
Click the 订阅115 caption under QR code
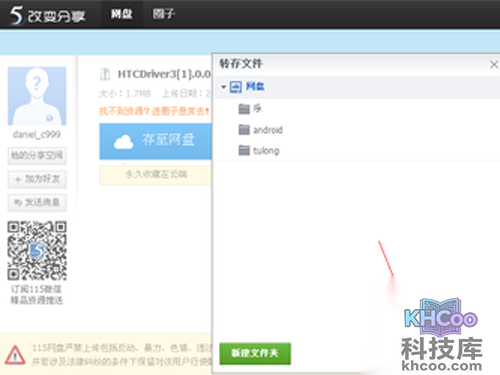(36, 294)
